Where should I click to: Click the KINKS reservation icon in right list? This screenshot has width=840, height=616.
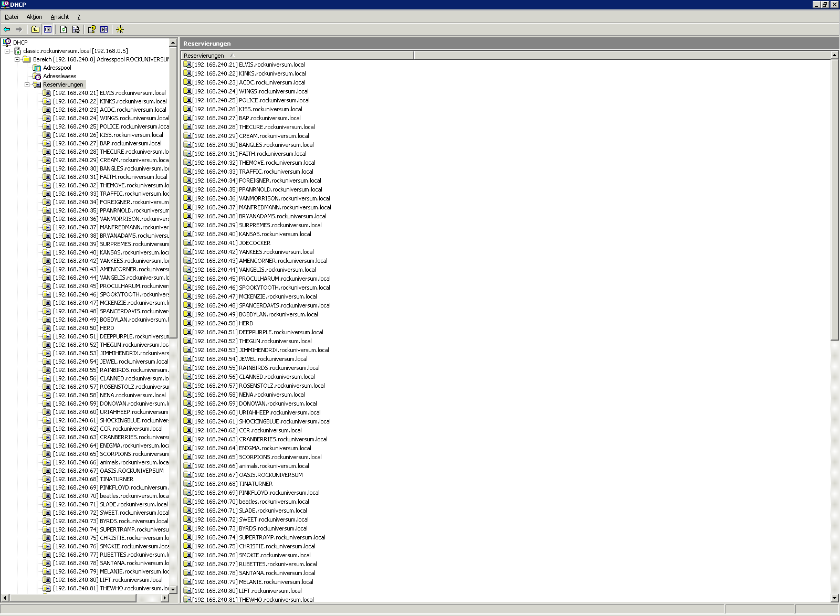187,73
